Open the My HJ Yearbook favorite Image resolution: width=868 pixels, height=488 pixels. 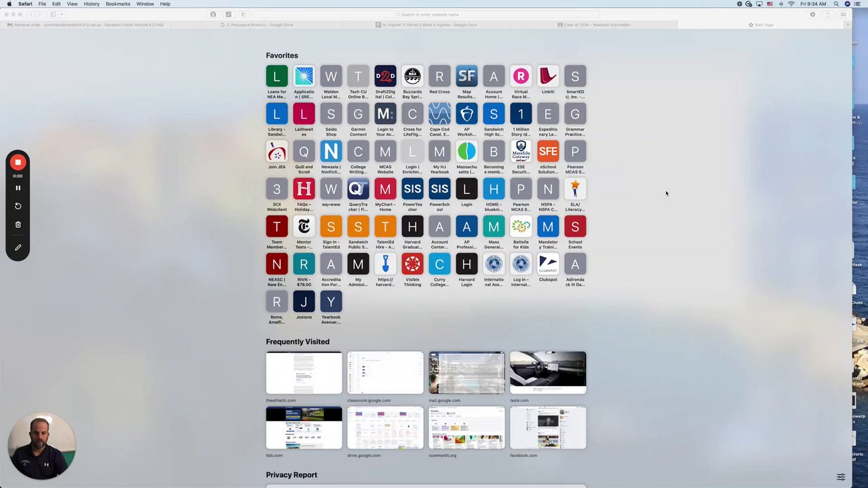pos(439,152)
